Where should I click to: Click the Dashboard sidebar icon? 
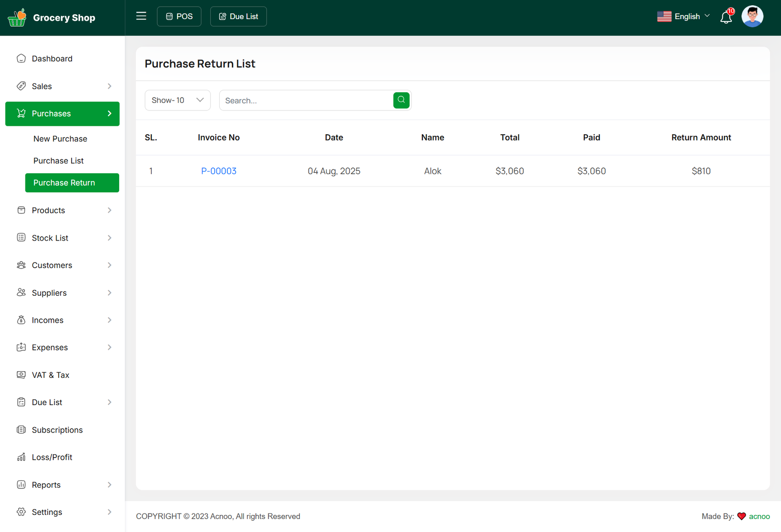pyautogui.click(x=21, y=59)
